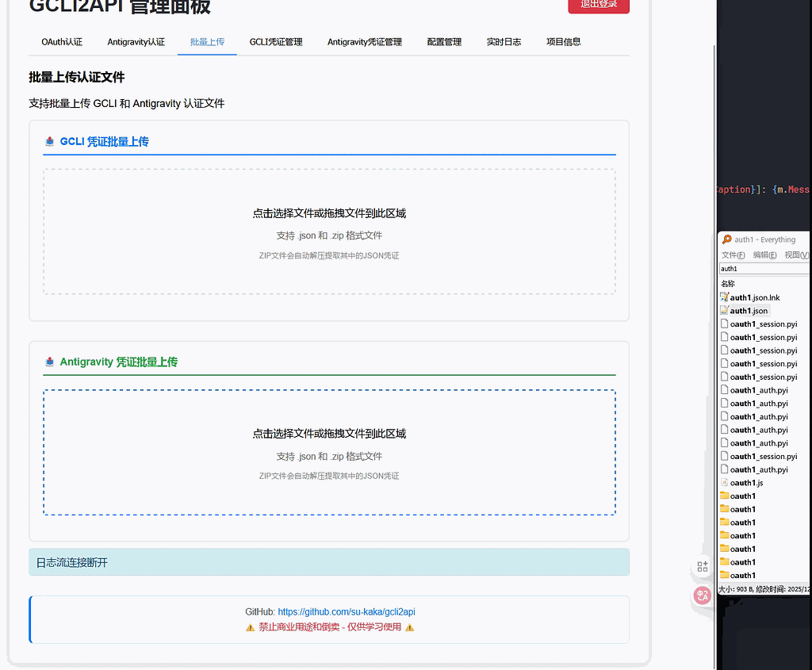Click the pink translate floating icon

(x=703, y=596)
